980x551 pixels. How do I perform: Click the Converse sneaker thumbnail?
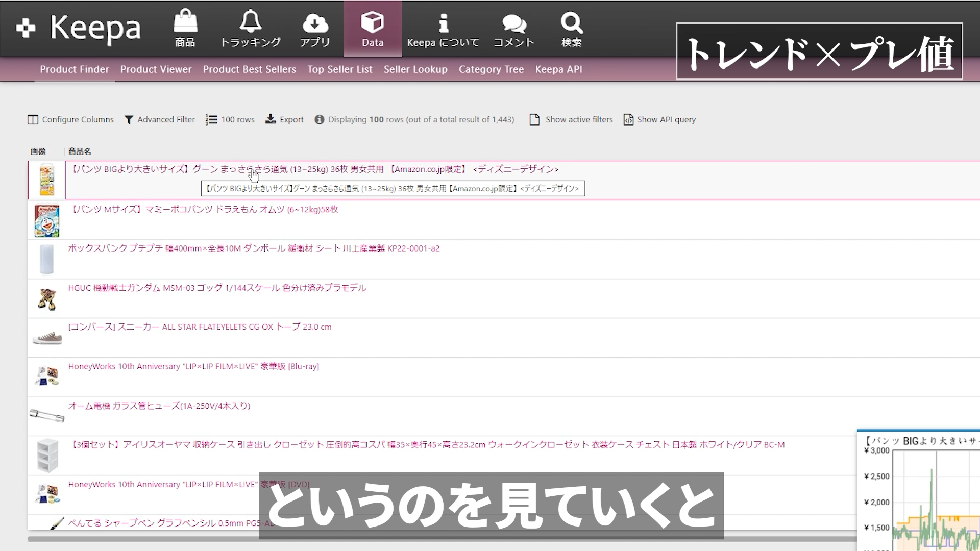pos(47,338)
